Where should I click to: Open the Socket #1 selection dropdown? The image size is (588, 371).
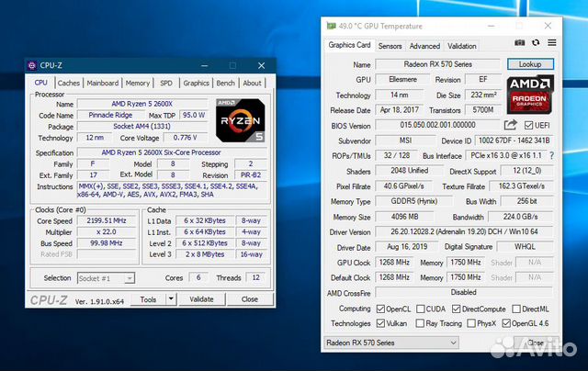(107, 278)
